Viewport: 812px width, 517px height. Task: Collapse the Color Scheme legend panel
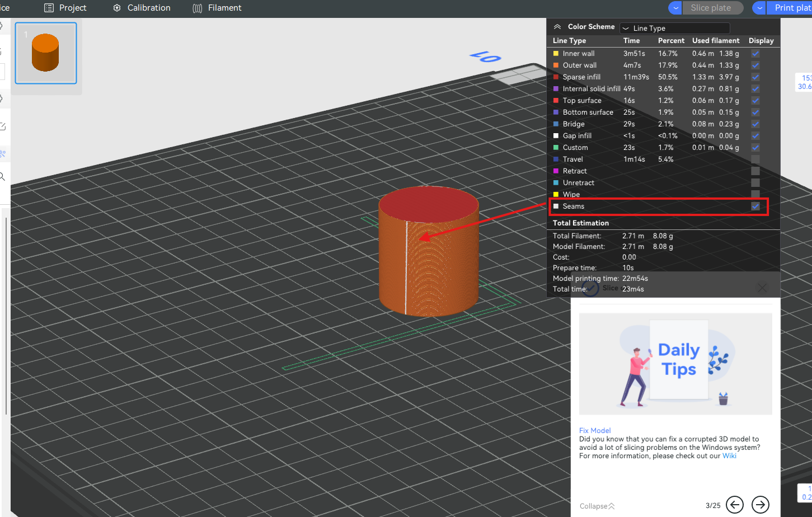coord(557,27)
